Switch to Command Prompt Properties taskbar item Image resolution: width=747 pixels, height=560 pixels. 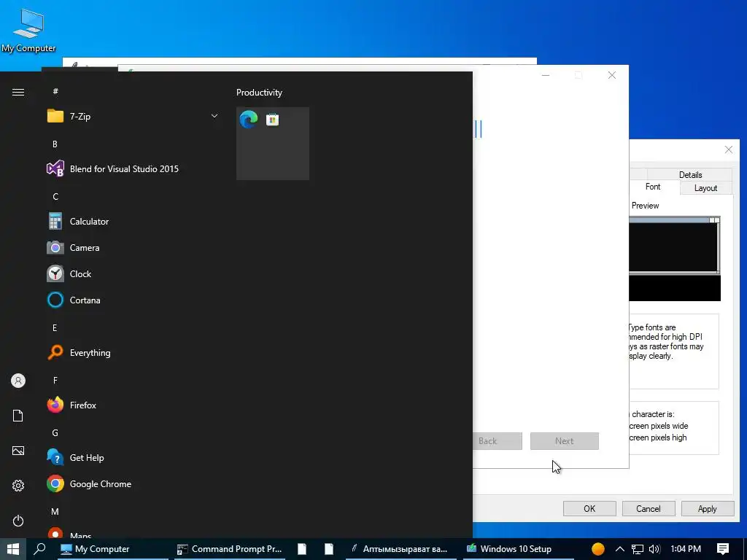[x=230, y=549]
